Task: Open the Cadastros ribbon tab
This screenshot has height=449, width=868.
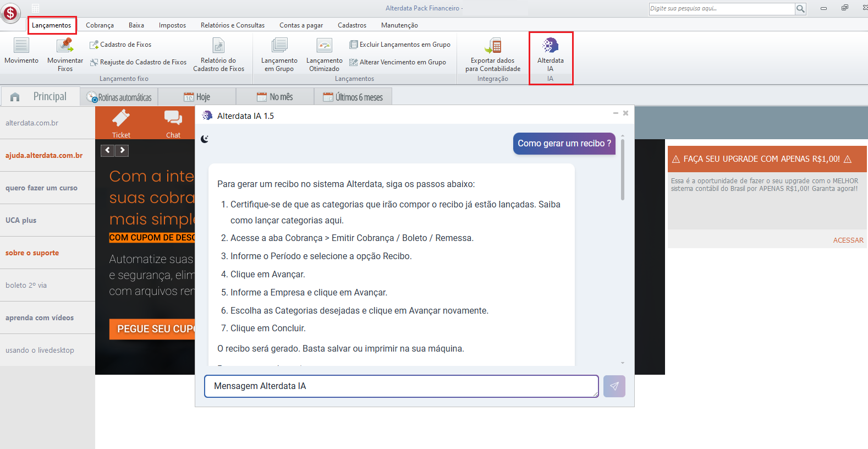Action: (352, 25)
